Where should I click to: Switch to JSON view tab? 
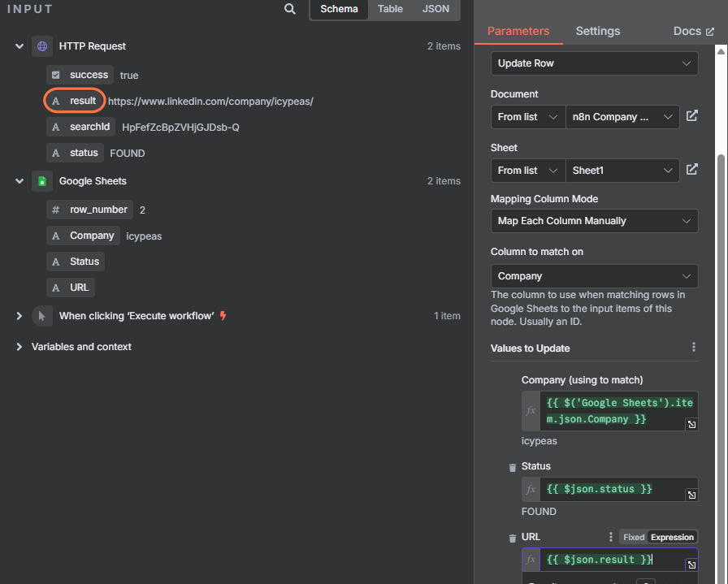tap(435, 9)
